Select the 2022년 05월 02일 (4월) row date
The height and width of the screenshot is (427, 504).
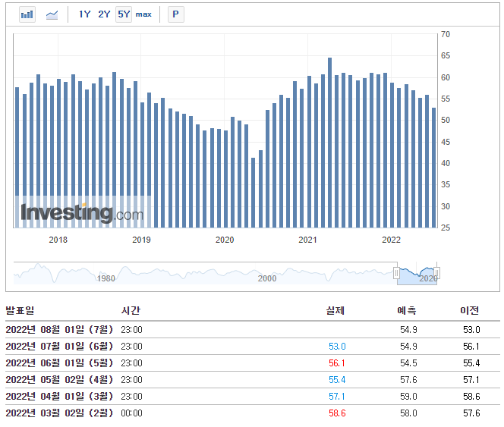[x=59, y=380]
